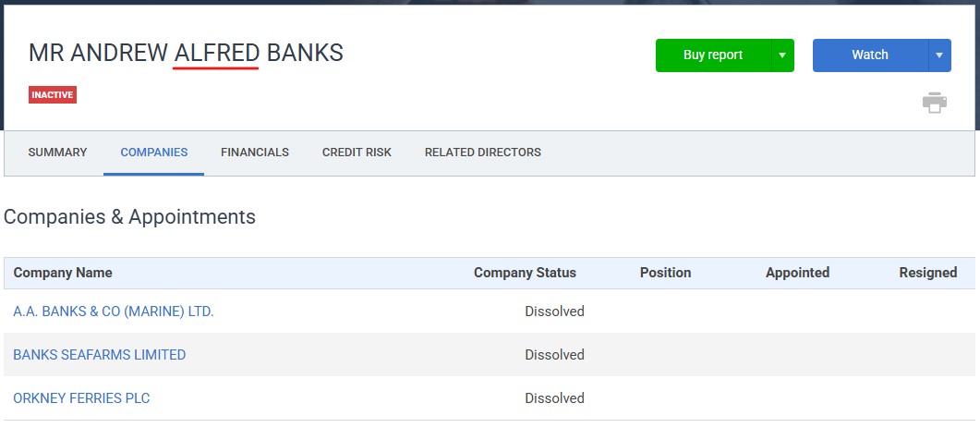Go to the Credit Risk tab
This screenshot has height=440, width=980.
click(x=357, y=153)
